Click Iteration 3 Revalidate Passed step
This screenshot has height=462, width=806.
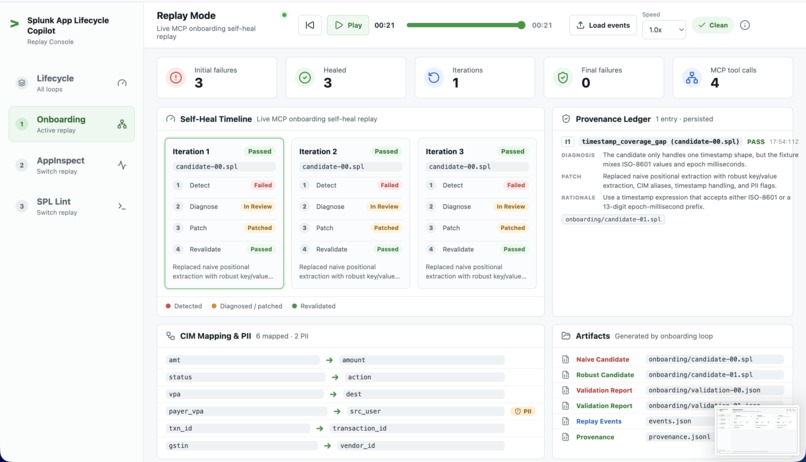[x=477, y=249]
